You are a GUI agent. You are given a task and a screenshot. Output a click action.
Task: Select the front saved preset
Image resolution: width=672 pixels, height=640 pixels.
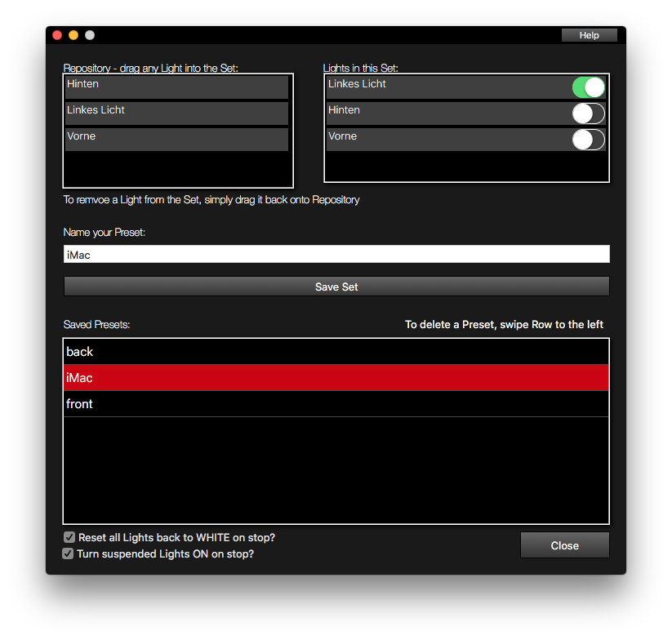click(336, 404)
